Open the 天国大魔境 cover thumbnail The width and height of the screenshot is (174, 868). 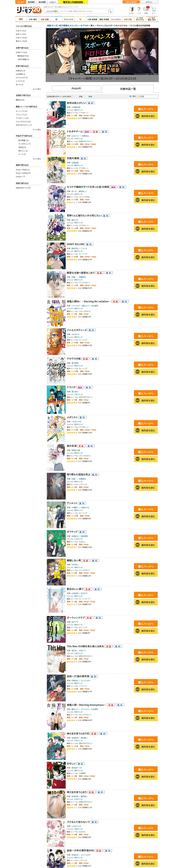pyautogui.click(x=56, y=170)
